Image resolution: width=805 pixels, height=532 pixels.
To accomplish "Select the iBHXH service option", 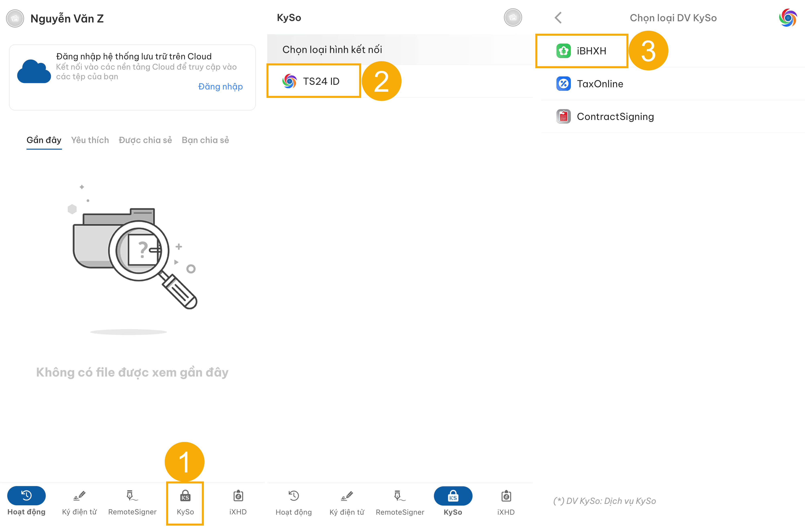I will click(x=581, y=51).
